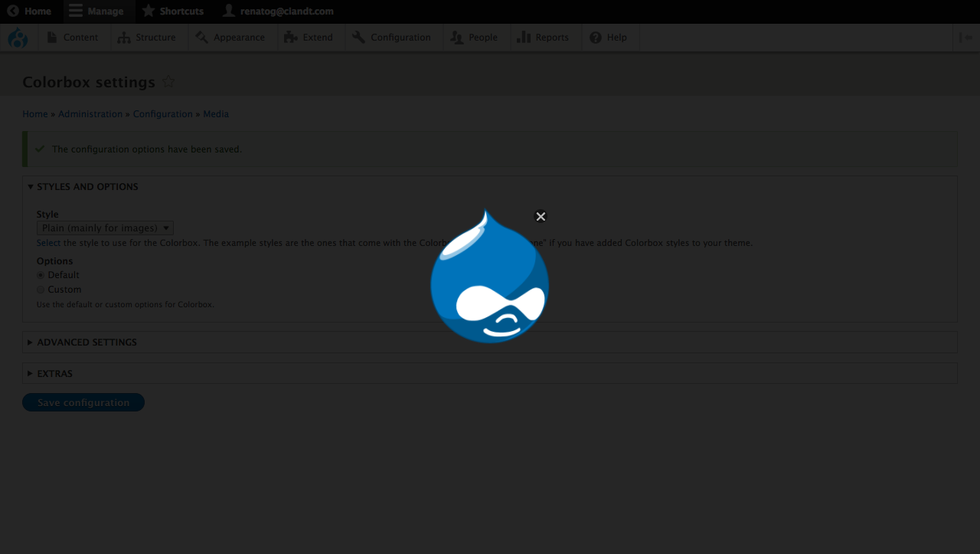Click the Structure hierarchy icon
Viewport: 980px width, 554px height.
tap(123, 38)
